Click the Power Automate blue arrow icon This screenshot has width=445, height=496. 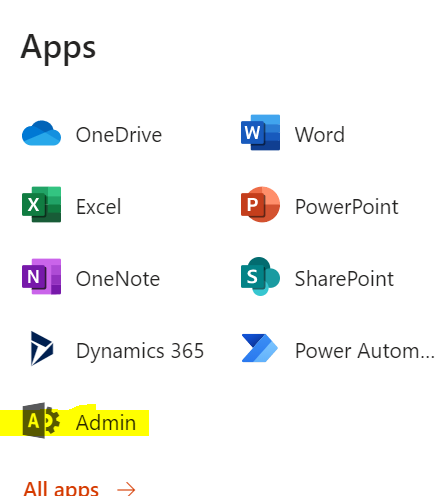click(x=260, y=348)
